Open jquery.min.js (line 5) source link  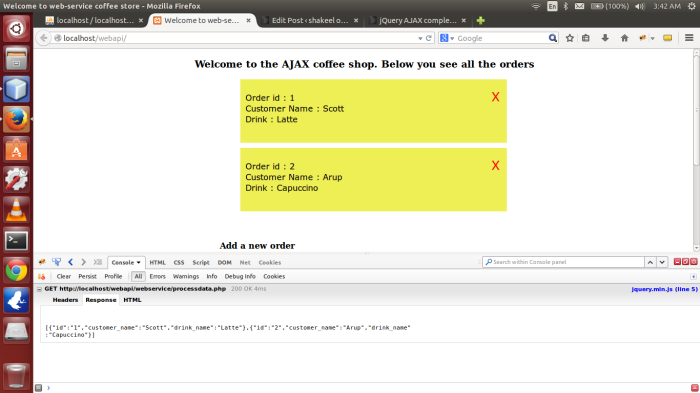(x=664, y=289)
